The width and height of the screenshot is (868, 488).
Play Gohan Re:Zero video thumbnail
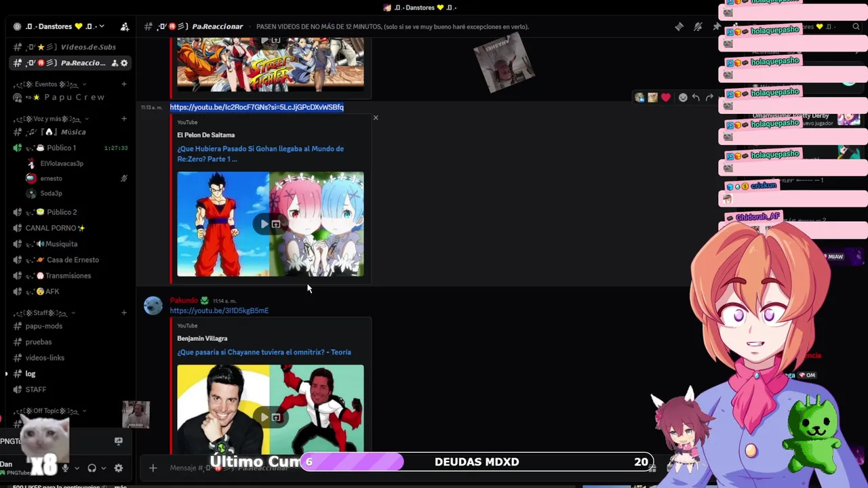pyautogui.click(x=264, y=224)
